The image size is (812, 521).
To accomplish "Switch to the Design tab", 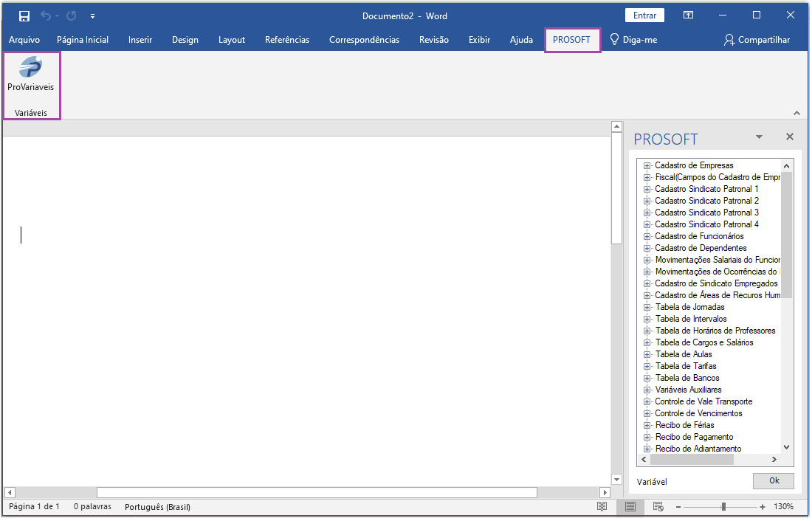I will [185, 40].
